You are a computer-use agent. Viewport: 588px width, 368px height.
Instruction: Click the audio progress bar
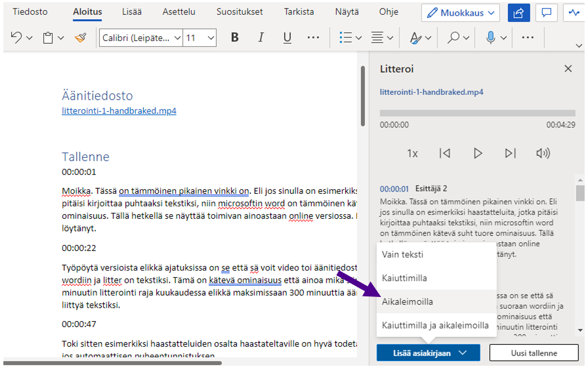point(477,113)
